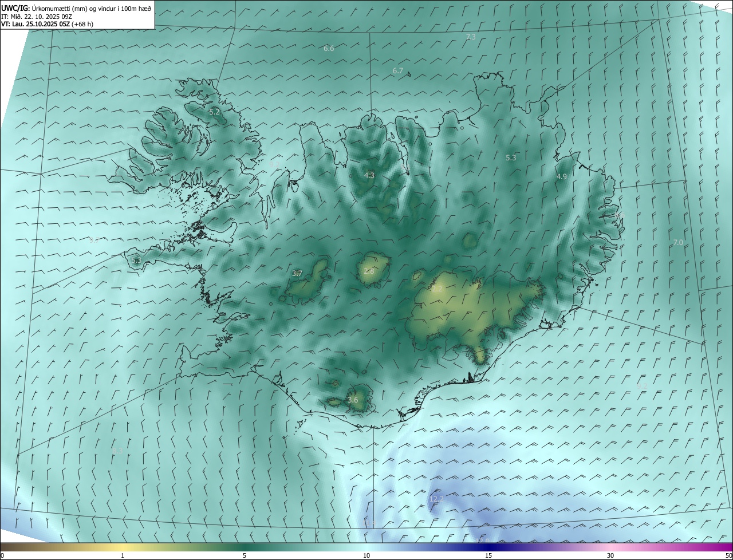Image resolution: width=733 pixels, height=560 pixels.
Task: Click the 5.3 value on the Snæfellsnes peninsula
Action: (136, 261)
